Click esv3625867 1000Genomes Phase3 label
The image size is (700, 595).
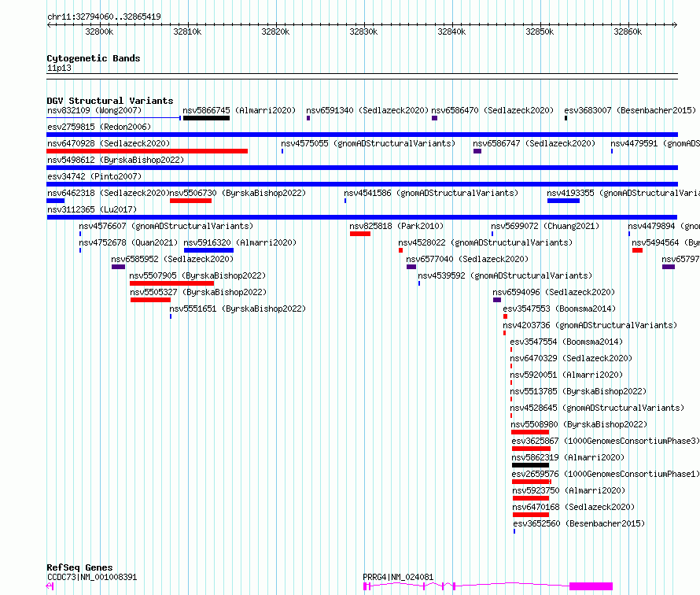[606, 441]
